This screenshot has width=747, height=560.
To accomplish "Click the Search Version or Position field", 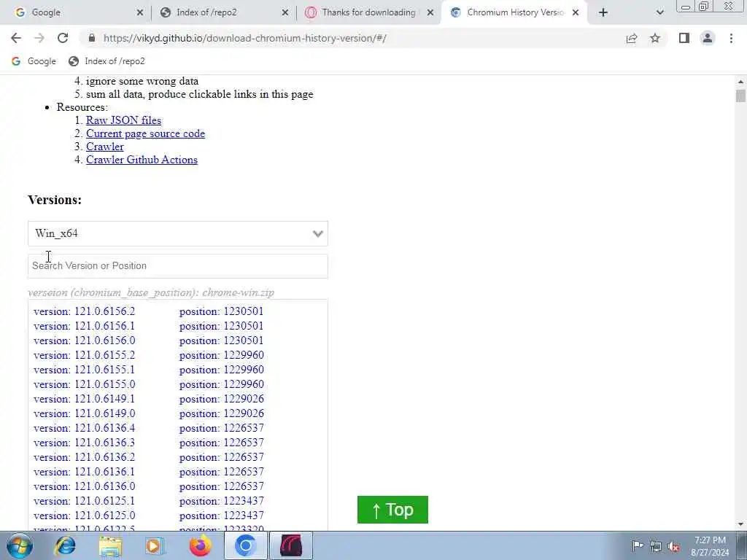I will coord(178,265).
